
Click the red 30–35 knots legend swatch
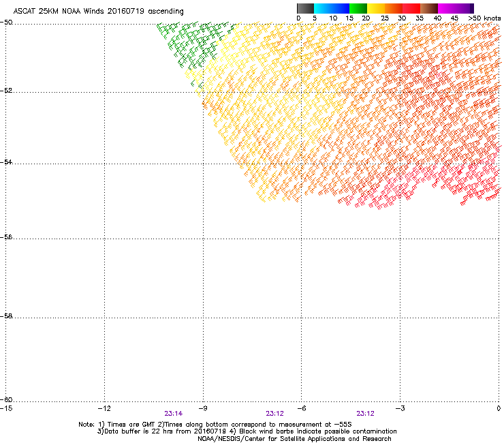(x=411, y=8)
